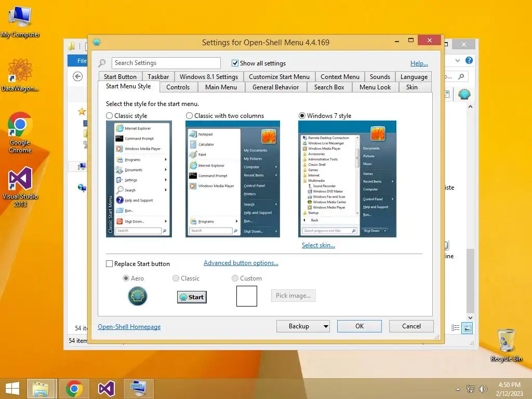Click the volume speaker tray icon
Image resolution: width=532 pixels, height=399 pixels.
click(483, 389)
